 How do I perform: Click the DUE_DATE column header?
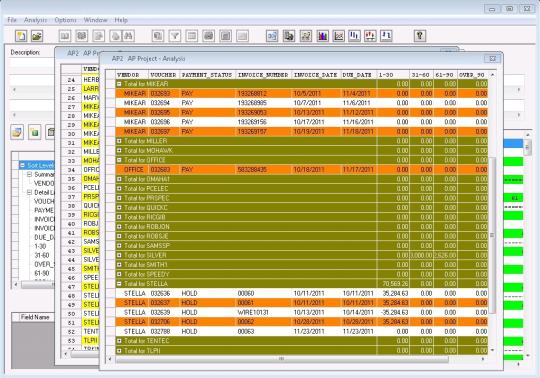tap(358, 75)
